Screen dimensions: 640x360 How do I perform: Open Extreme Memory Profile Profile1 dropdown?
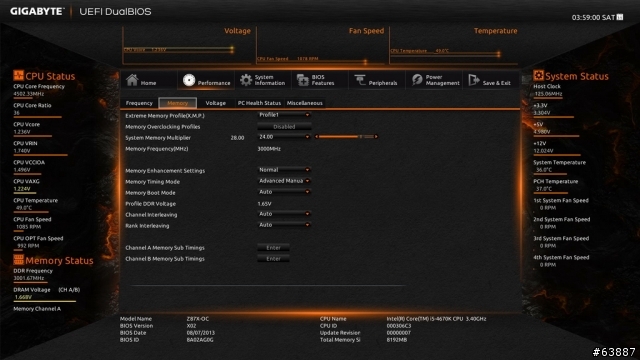[284, 115]
